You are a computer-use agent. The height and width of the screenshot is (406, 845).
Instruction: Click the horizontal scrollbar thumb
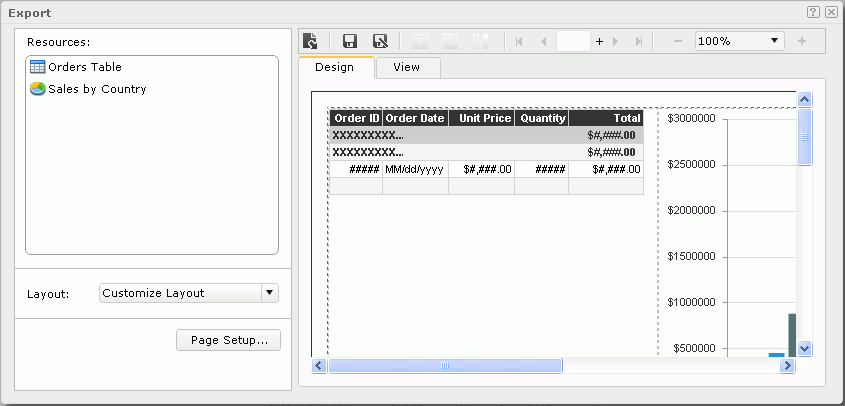(445, 366)
